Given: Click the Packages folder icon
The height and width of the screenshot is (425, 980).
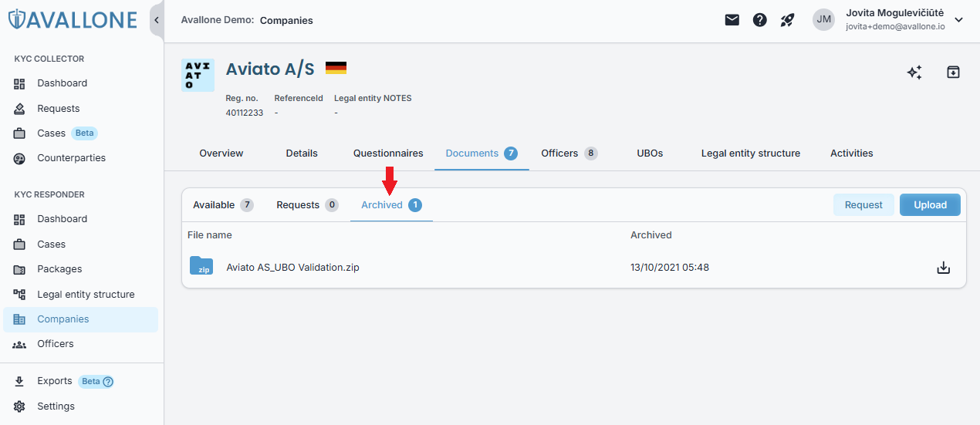Looking at the screenshot, I should pos(20,269).
